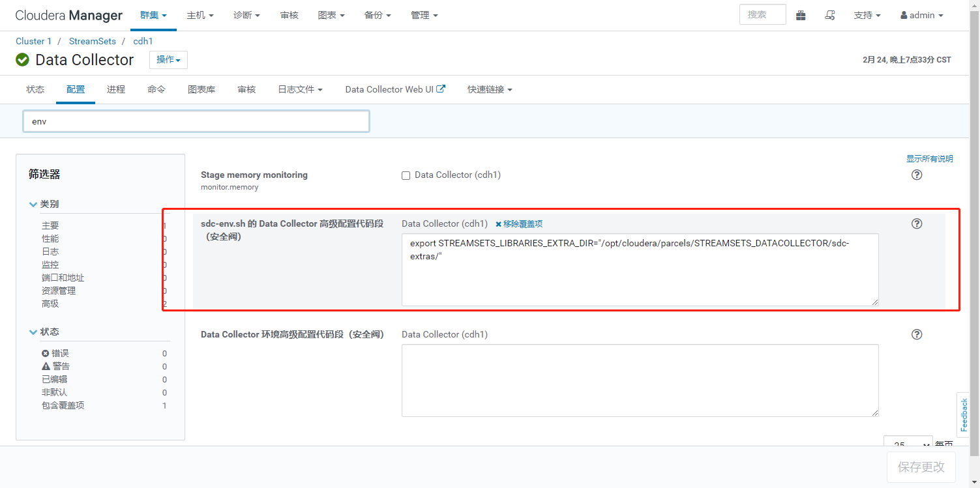Screen dimensions: 980x488
Task: Click admin user icon
Action: coord(904,15)
